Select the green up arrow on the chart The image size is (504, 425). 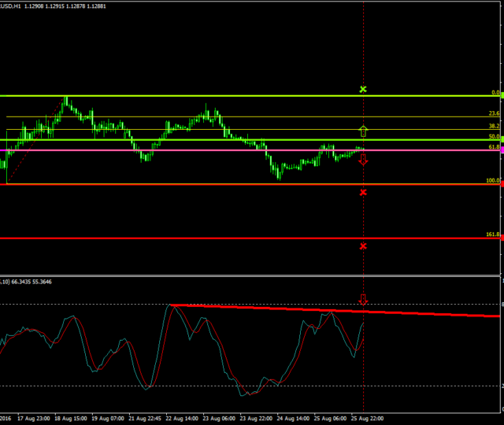tap(363, 130)
